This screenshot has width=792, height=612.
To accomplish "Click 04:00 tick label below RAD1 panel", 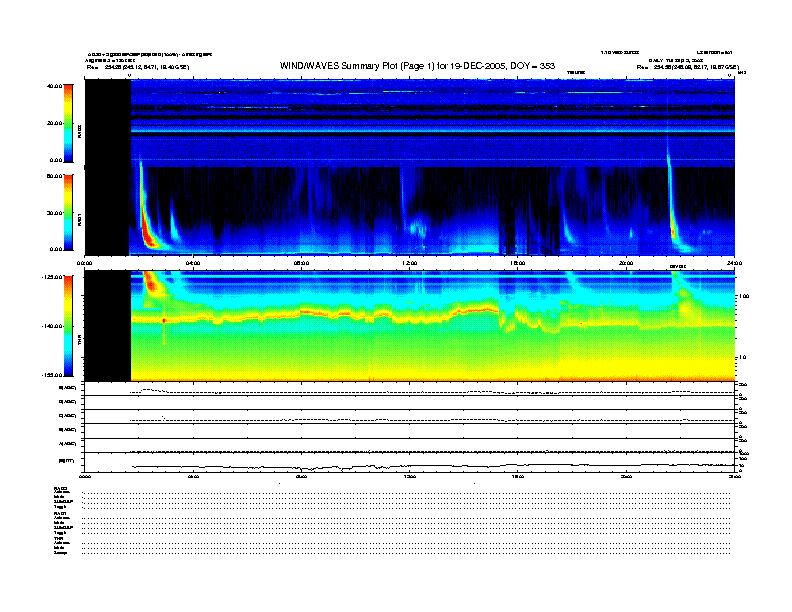I will click(x=193, y=263).
